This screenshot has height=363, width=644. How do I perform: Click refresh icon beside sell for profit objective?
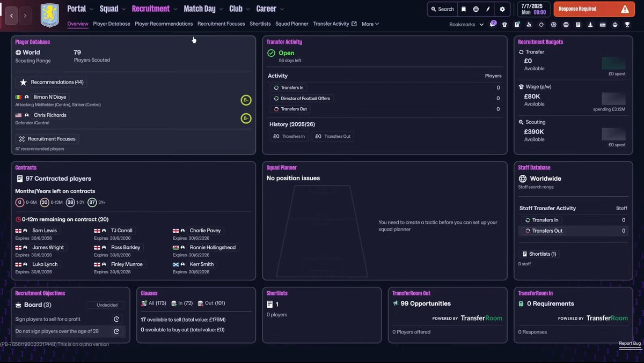pos(116,319)
